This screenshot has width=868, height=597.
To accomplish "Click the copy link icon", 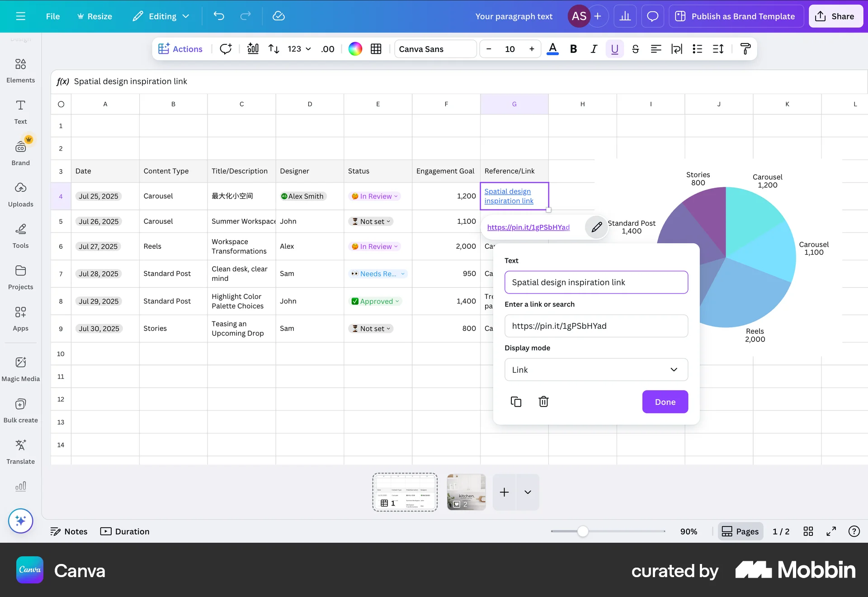I will [516, 402].
